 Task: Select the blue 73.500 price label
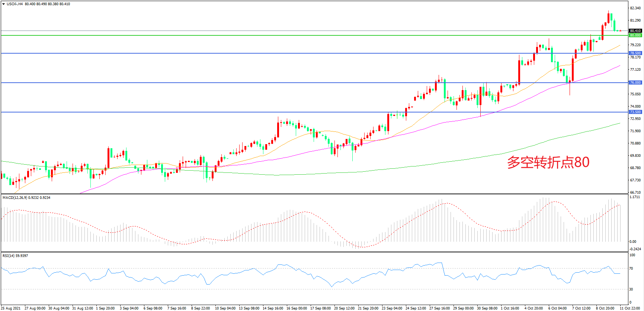[635, 112]
